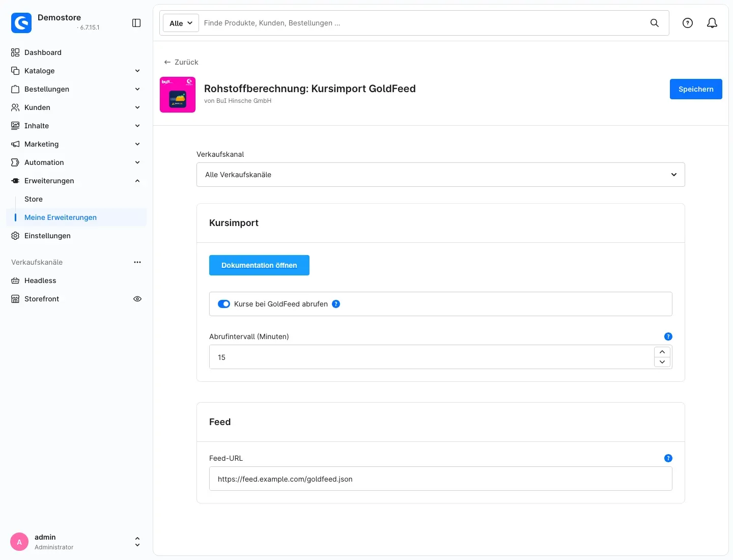The image size is (733, 560).
Task: Show help for Kurse bei GoldFeed abrufen
Action: (x=336, y=304)
